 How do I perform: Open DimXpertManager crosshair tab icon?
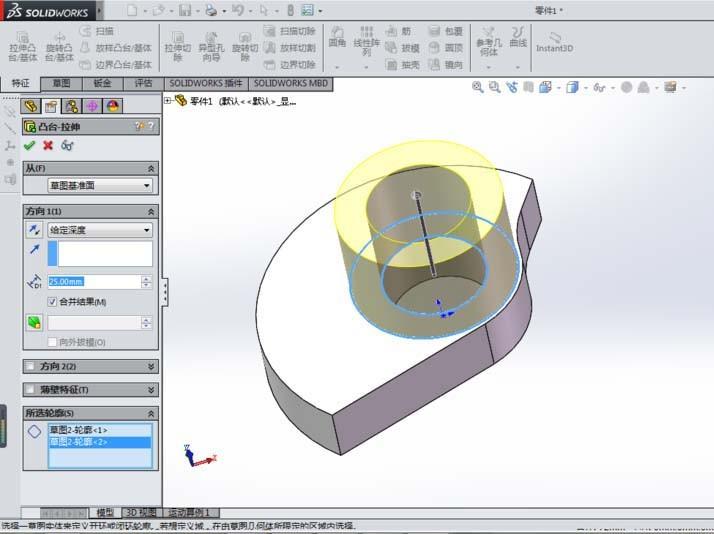click(x=92, y=106)
